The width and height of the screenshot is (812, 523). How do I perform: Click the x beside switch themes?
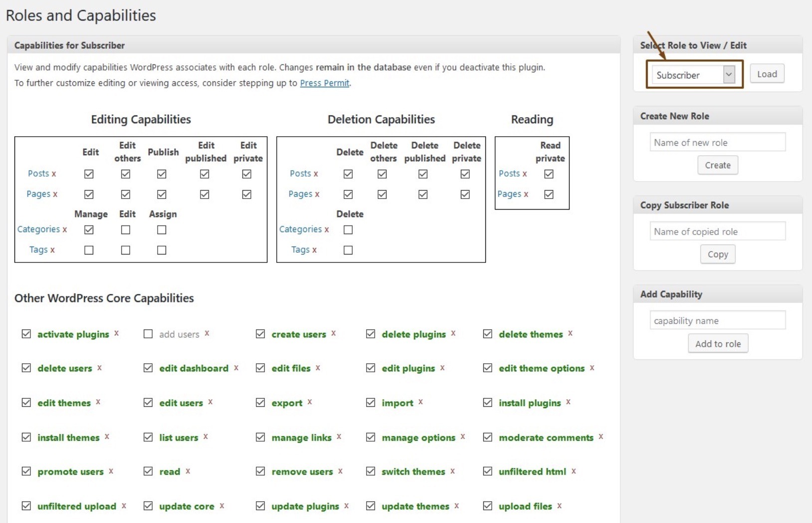coord(452,471)
